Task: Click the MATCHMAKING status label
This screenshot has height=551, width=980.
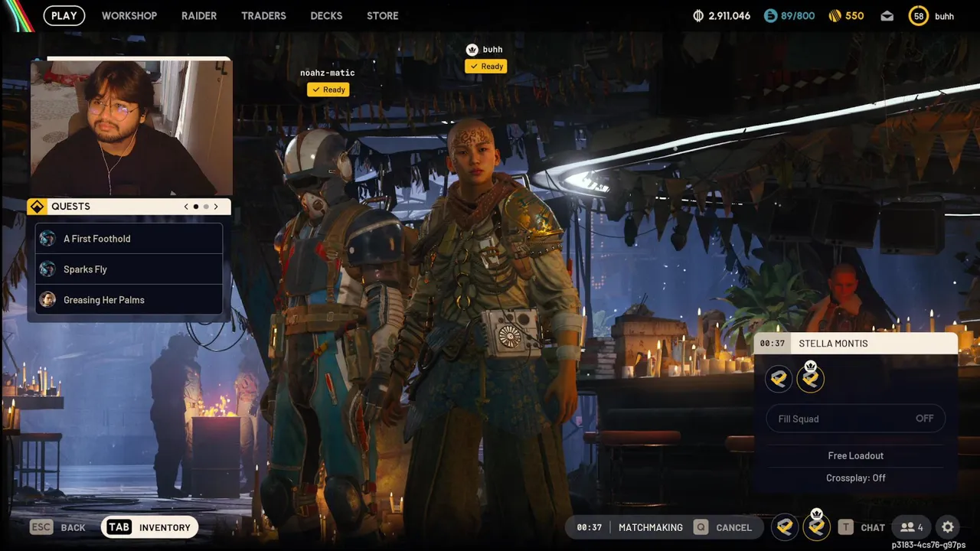Action: pyautogui.click(x=651, y=527)
